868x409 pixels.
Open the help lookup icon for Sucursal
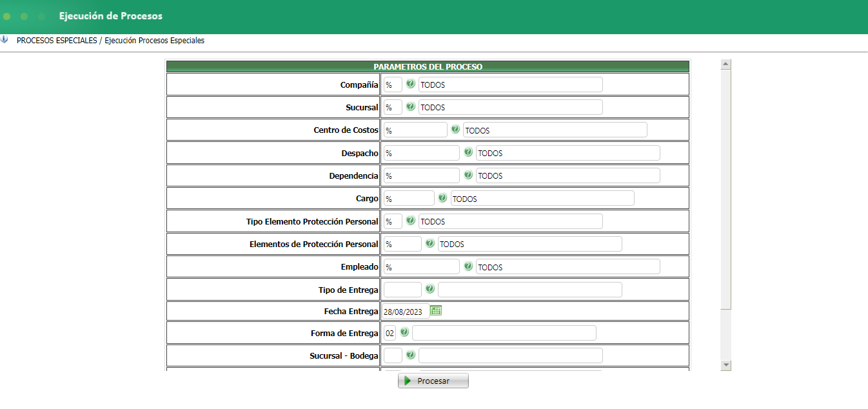pos(411,106)
